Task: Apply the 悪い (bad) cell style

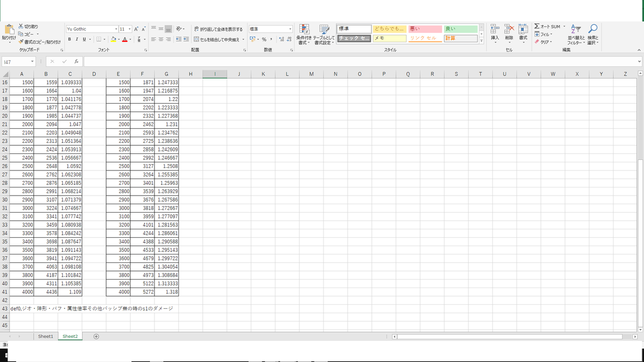Action: point(425,29)
